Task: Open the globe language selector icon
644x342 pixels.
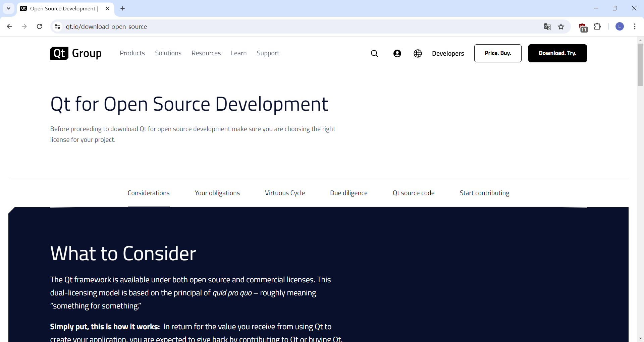Action: click(x=418, y=54)
